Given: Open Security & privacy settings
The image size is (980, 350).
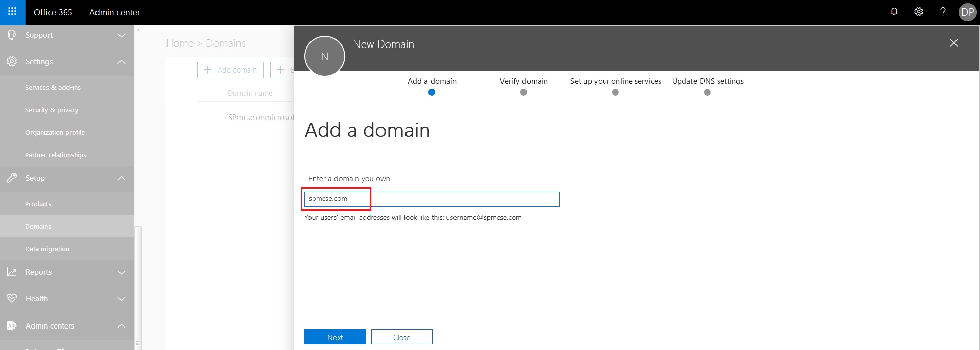Looking at the screenshot, I should coord(52,110).
